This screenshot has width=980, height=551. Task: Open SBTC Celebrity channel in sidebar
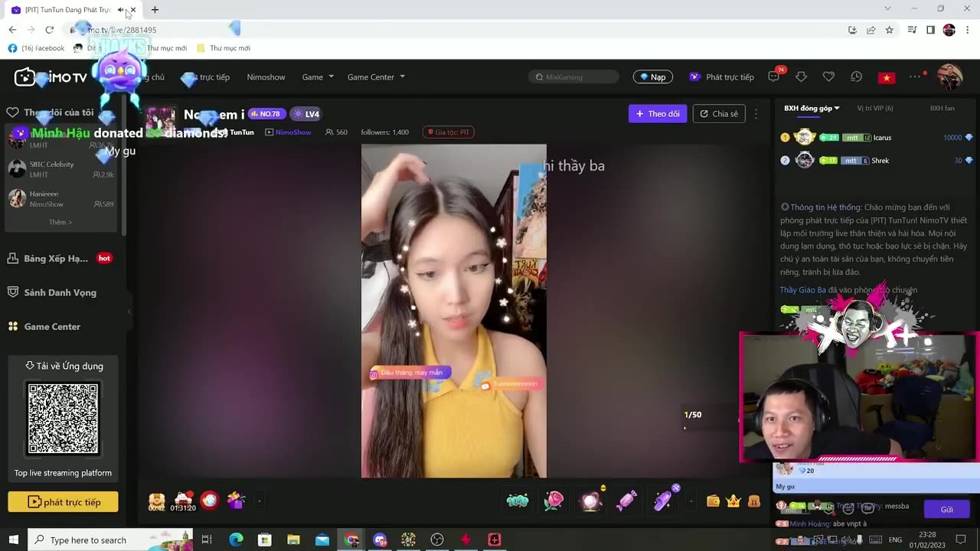coord(61,169)
